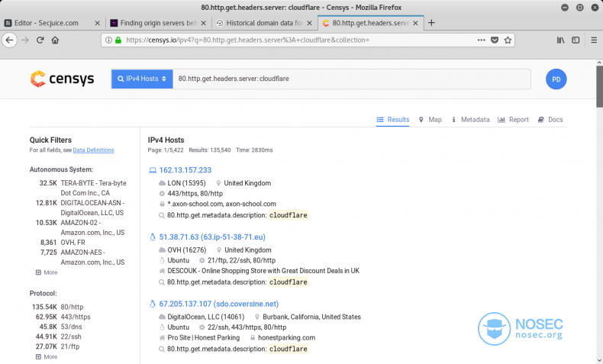
Task: Toggle the sidebar panel icon
Action: 576,40
